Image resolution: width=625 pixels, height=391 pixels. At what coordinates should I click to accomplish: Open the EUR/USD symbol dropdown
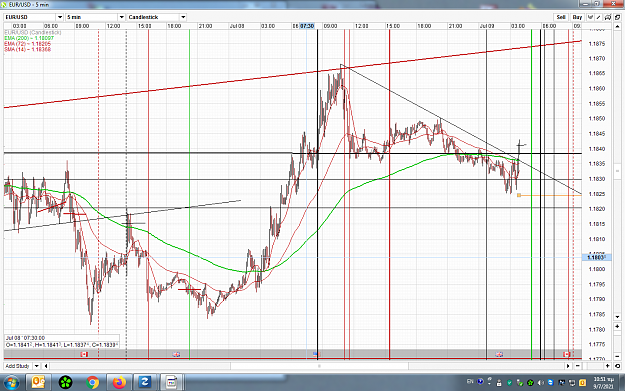(60, 17)
